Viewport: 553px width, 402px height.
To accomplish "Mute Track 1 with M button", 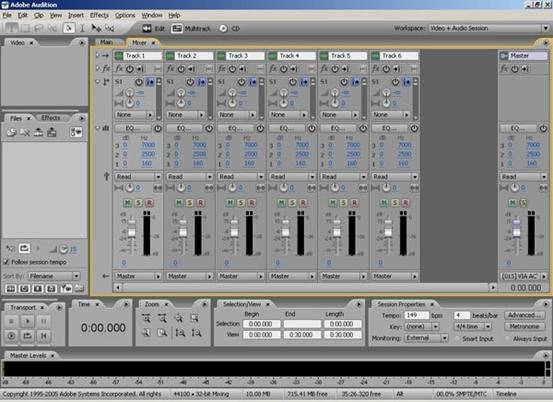I will tap(127, 203).
